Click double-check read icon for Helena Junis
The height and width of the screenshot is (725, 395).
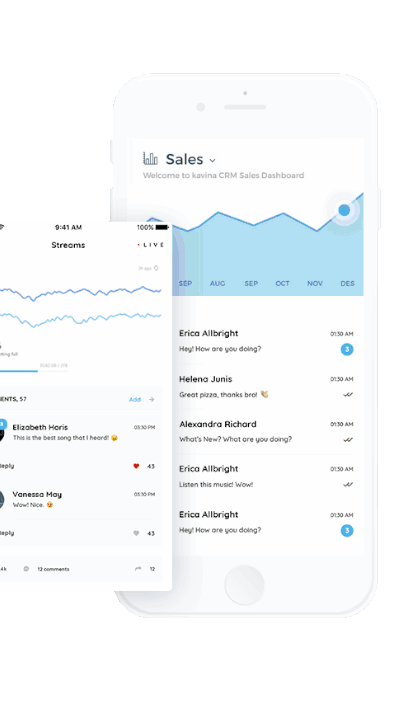click(348, 394)
